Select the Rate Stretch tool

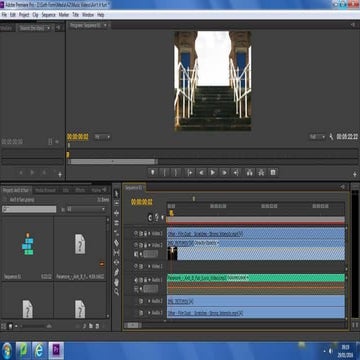click(117, 232)
